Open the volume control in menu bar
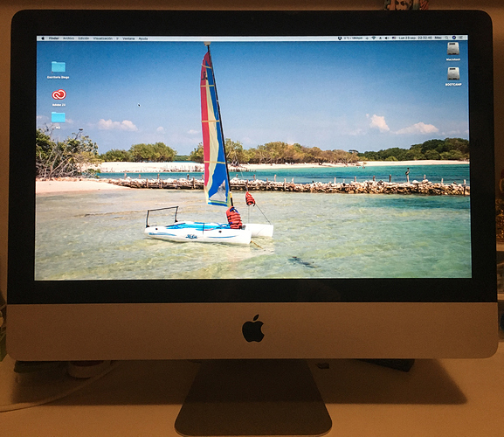 tap(387, 38)
